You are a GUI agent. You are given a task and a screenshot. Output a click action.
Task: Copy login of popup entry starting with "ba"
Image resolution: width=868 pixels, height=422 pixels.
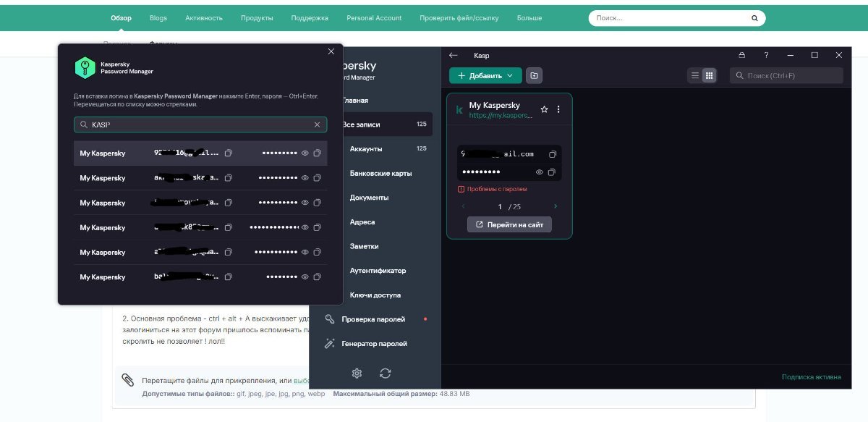pyautogui.click(x=228, y=277)
